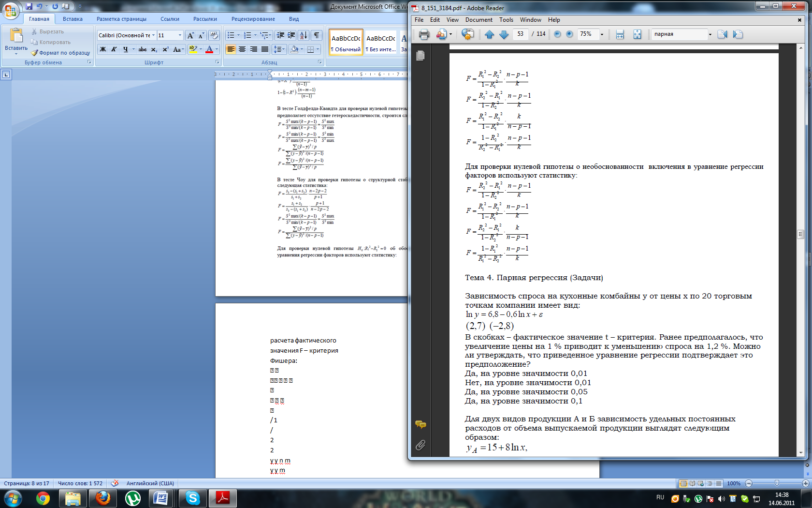This screenshot has width=812, height=508.
Task: Toggle show paragraph marks (¶) in Word
Action: pos(317,35)
